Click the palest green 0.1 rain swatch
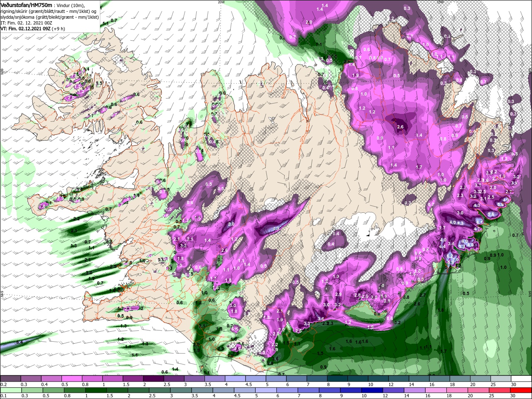The width and height of the screenshot is (532, 399). 10,390
